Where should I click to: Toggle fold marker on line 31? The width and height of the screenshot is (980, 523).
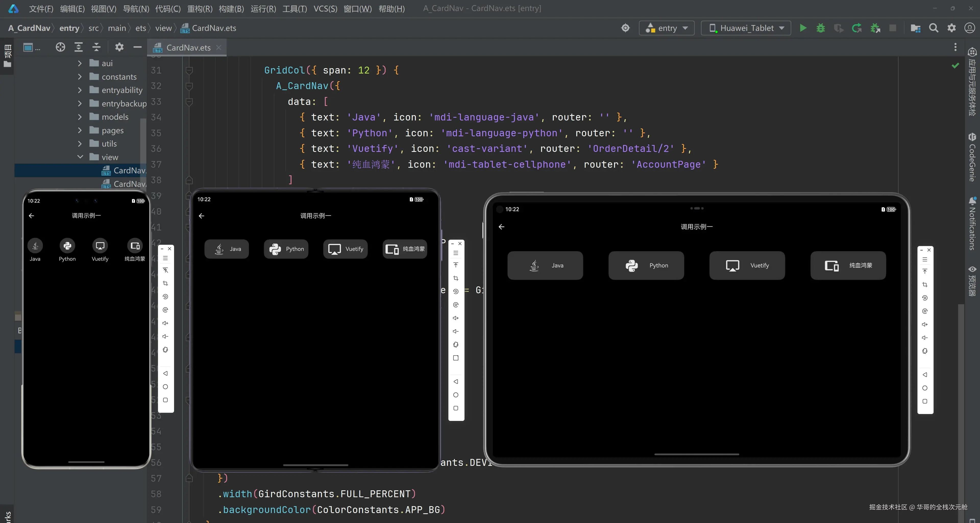[189, 70]
